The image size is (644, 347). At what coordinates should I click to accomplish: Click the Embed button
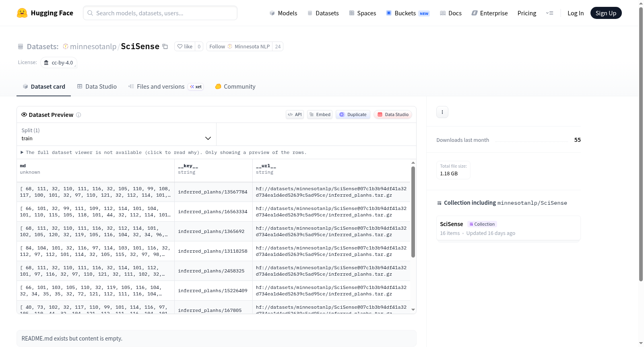pyautogui.click(x=320, y=114)
